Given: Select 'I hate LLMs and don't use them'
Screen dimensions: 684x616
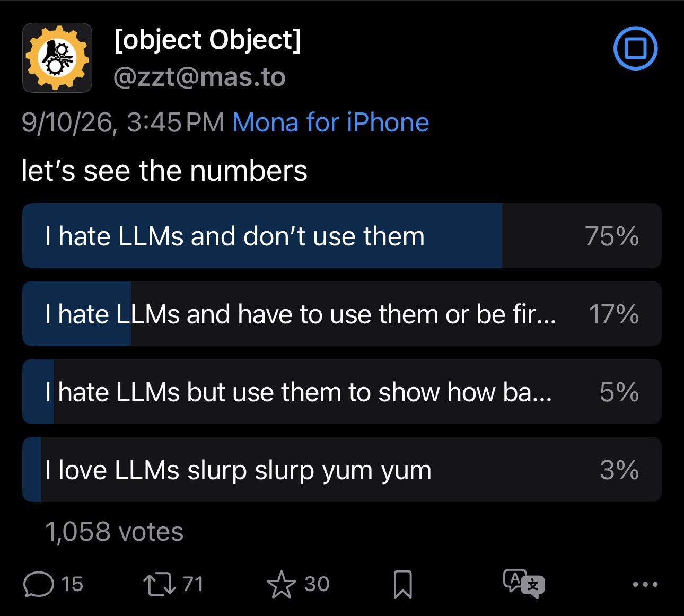Looking at the screenshot, I should (x=342, y=236).
